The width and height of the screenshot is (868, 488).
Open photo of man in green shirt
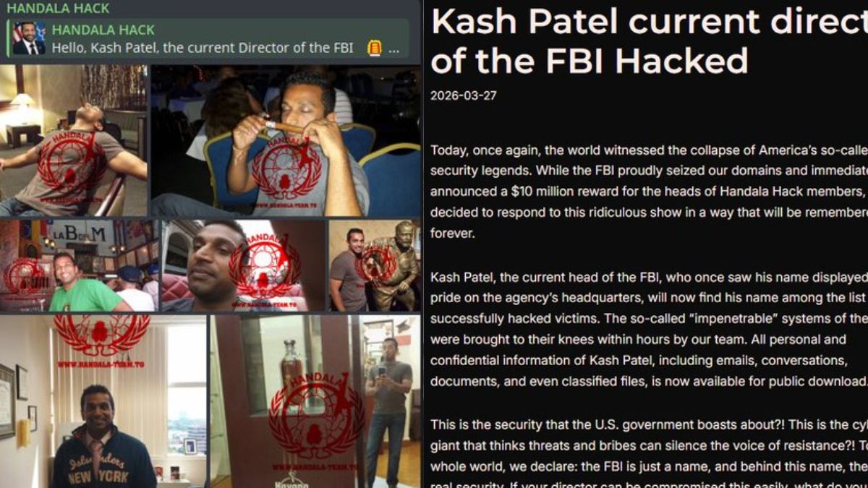[x=79, y=266]
